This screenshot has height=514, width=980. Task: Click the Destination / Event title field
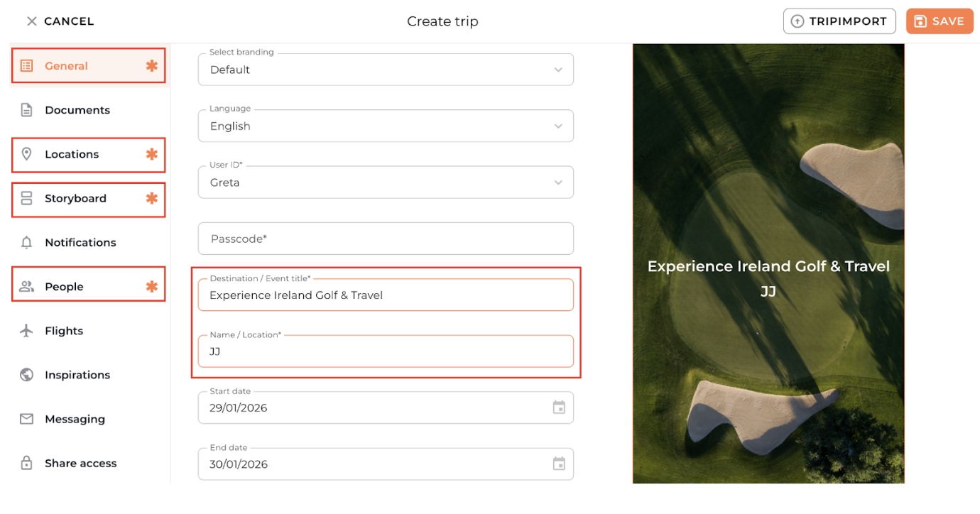(x=385, y=295)
